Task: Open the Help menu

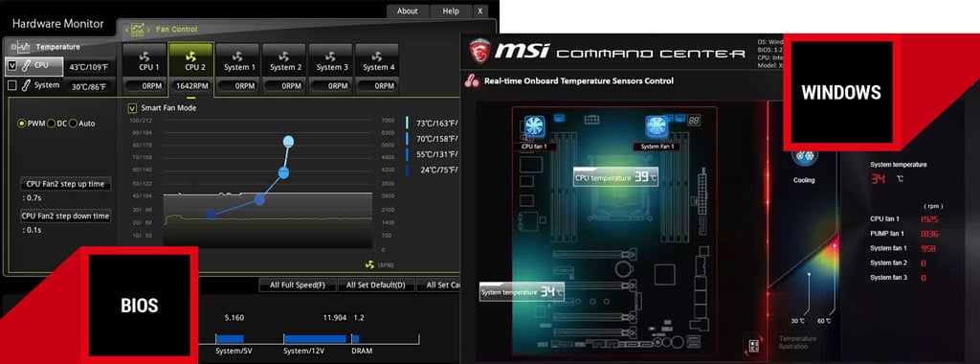Action: [451, 11]
